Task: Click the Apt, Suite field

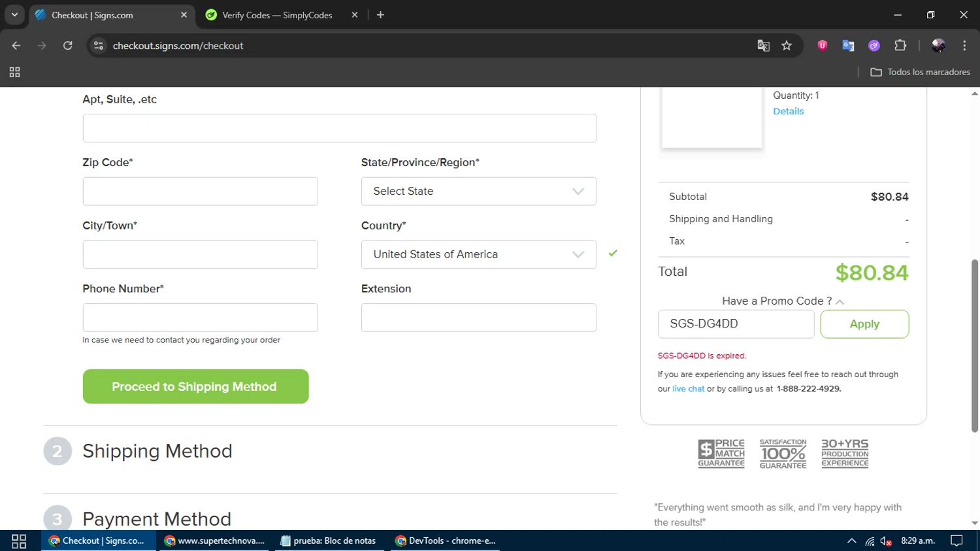Action: pyautogui.click(x=339, y=128)
